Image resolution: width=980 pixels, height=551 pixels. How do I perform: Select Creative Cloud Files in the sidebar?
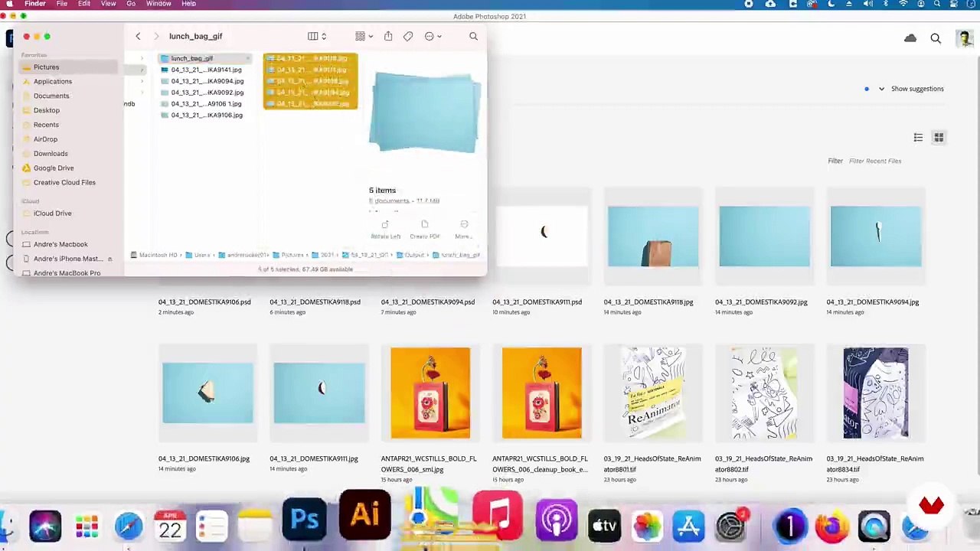click(64, 182)
